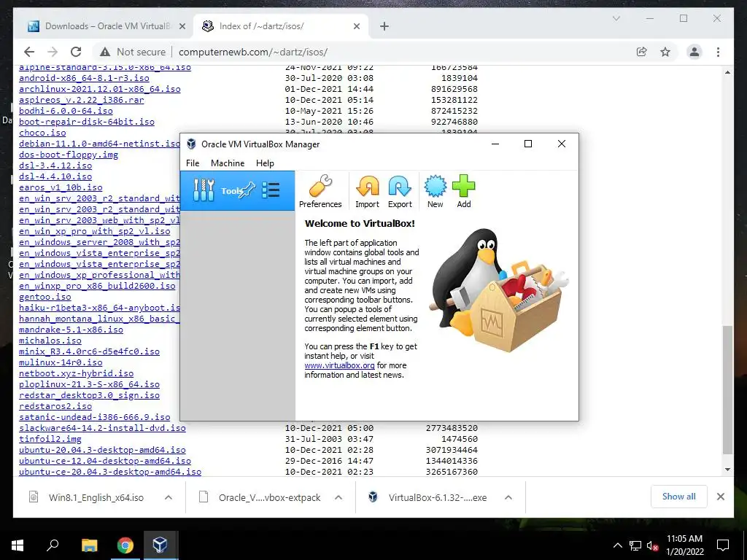This screenshot has height=560, width=747.
Task: Open the Help menu in VirtualBox
Action: coord(265,163)
